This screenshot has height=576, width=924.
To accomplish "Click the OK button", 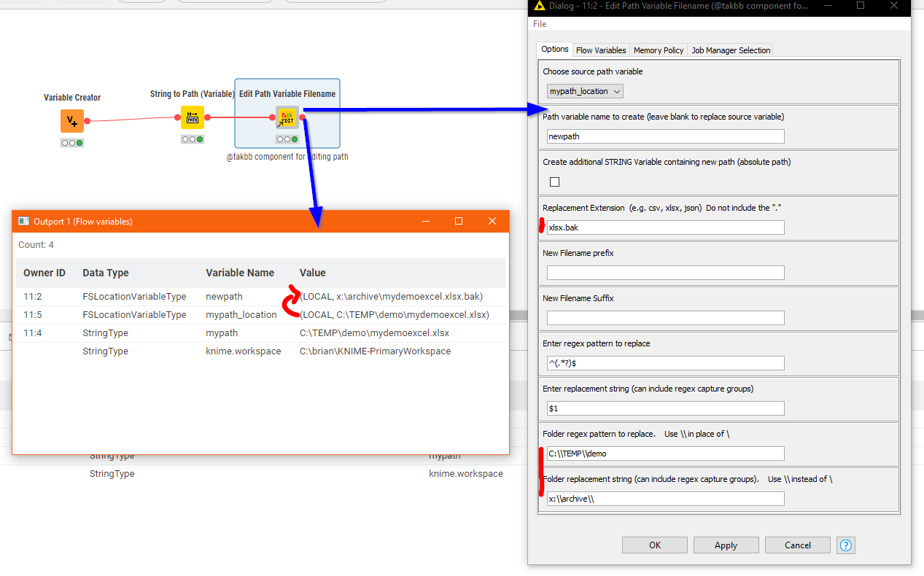I will tap(654, 545).
